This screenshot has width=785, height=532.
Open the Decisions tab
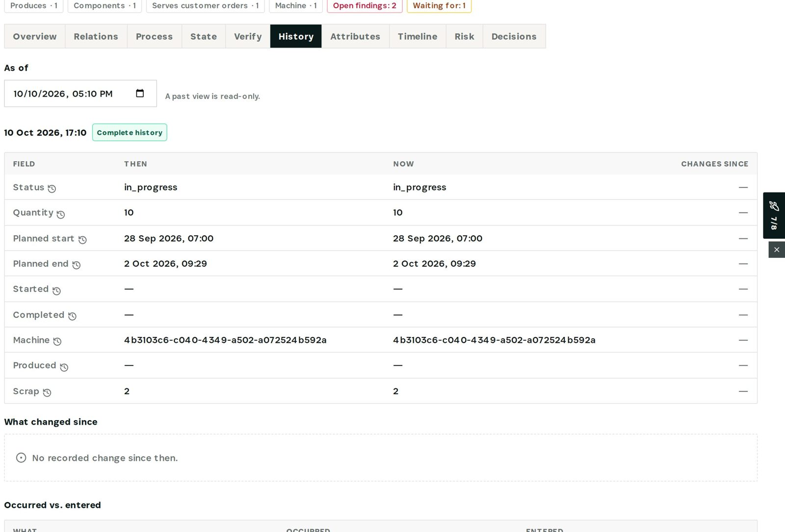[514, 36]
